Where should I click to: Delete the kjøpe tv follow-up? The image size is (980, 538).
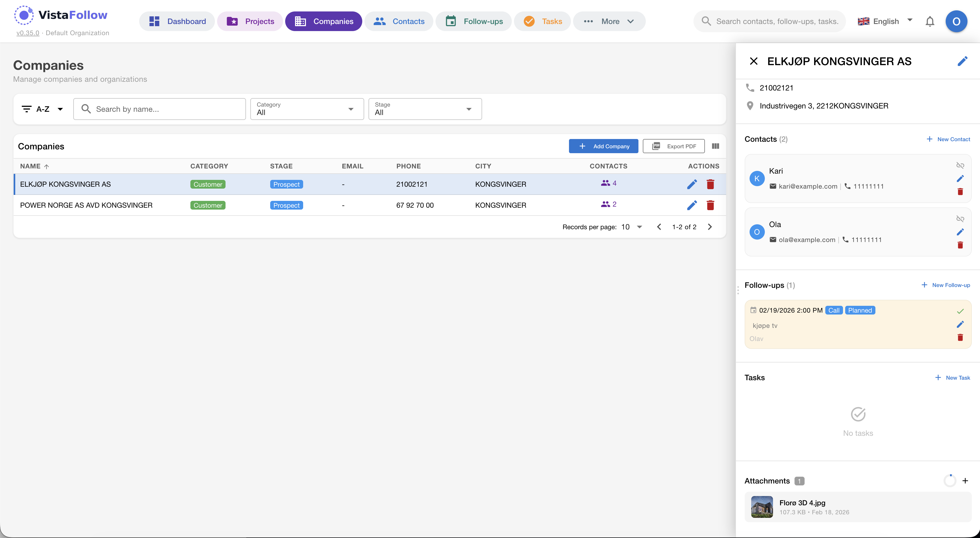click(x=960, y=337)
